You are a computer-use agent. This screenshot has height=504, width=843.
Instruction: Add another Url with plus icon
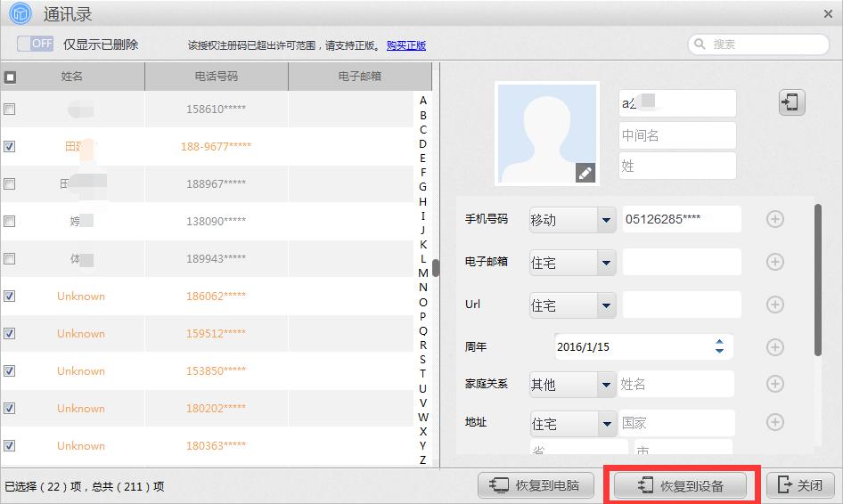(774, 305)
